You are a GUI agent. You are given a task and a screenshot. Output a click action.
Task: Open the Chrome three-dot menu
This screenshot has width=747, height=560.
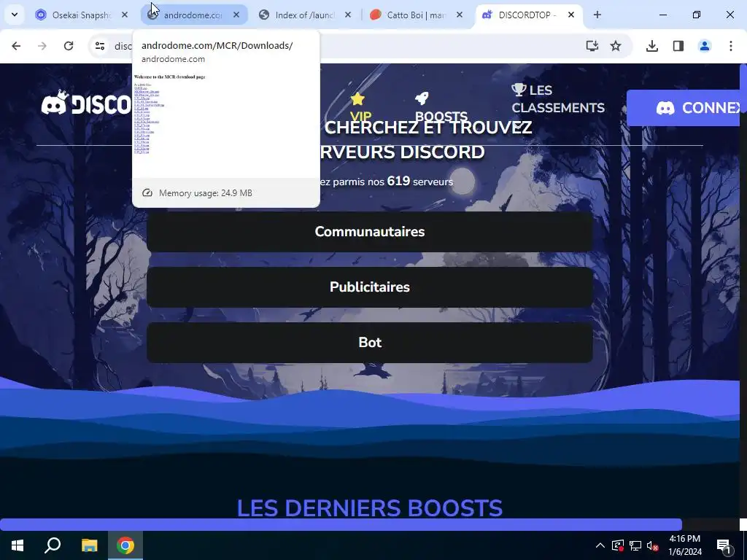point(731,46)
